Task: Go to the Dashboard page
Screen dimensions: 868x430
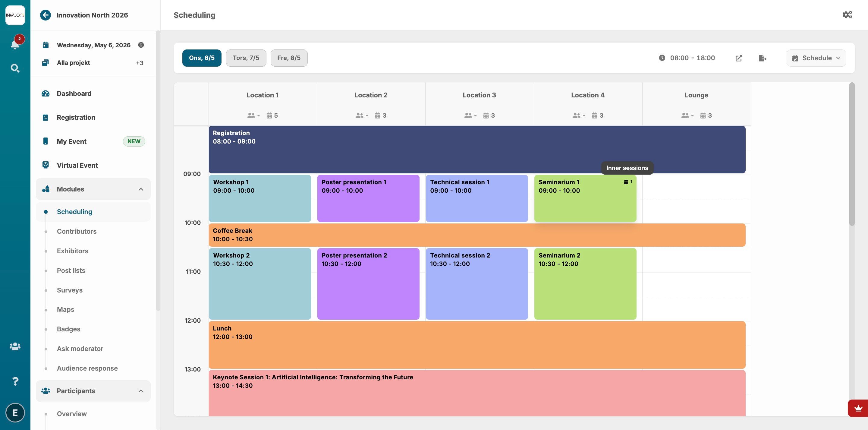Action: point(74,94)
